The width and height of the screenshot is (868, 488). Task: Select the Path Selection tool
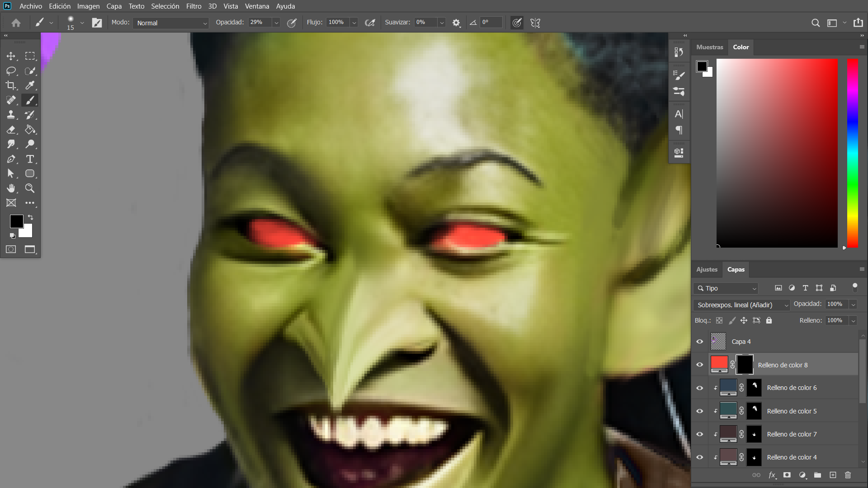(x=11, y=174)
